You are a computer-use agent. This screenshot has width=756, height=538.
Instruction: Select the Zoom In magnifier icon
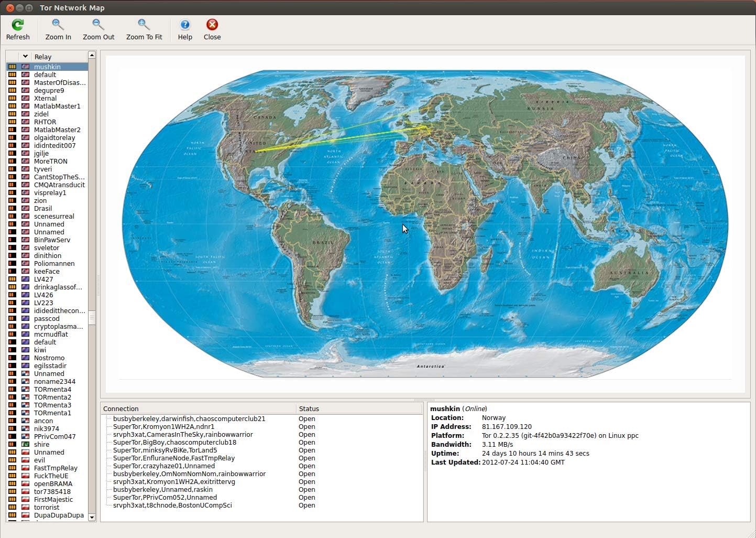[x=58, y=24]
